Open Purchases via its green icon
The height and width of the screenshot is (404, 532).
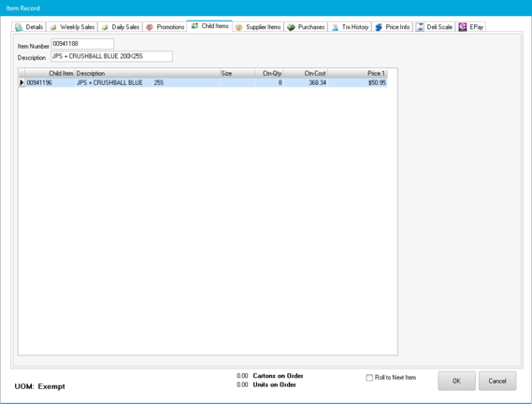291,27
